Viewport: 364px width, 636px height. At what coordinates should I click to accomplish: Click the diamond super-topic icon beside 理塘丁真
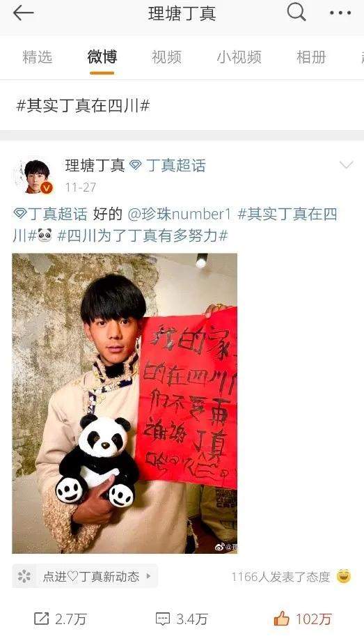pyautogui.click(x=136, y=166)
